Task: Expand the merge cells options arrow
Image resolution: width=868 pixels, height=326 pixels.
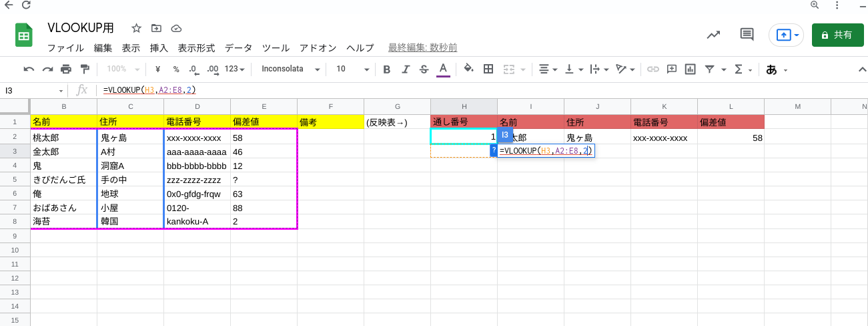Action: coord(523,69)
